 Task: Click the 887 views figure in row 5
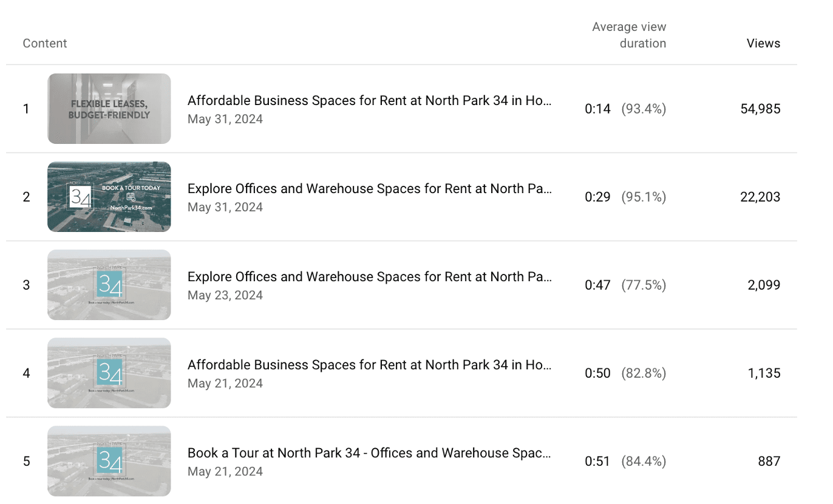click(769, 461)
